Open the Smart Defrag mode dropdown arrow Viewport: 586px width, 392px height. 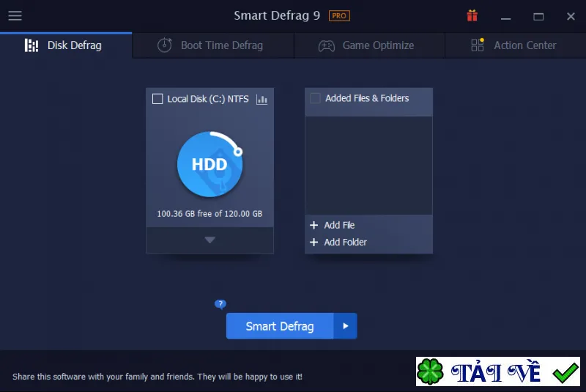[x=345, y=326]
